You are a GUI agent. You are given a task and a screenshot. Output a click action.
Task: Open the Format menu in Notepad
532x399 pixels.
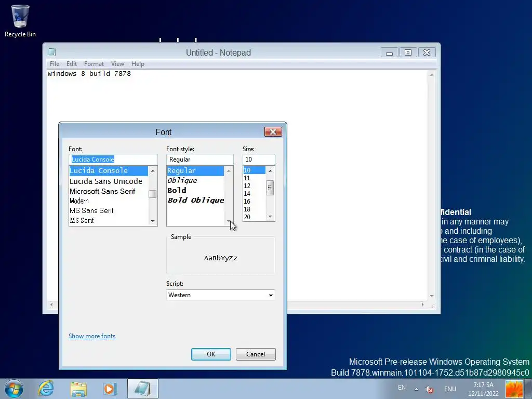pos(94,64)
